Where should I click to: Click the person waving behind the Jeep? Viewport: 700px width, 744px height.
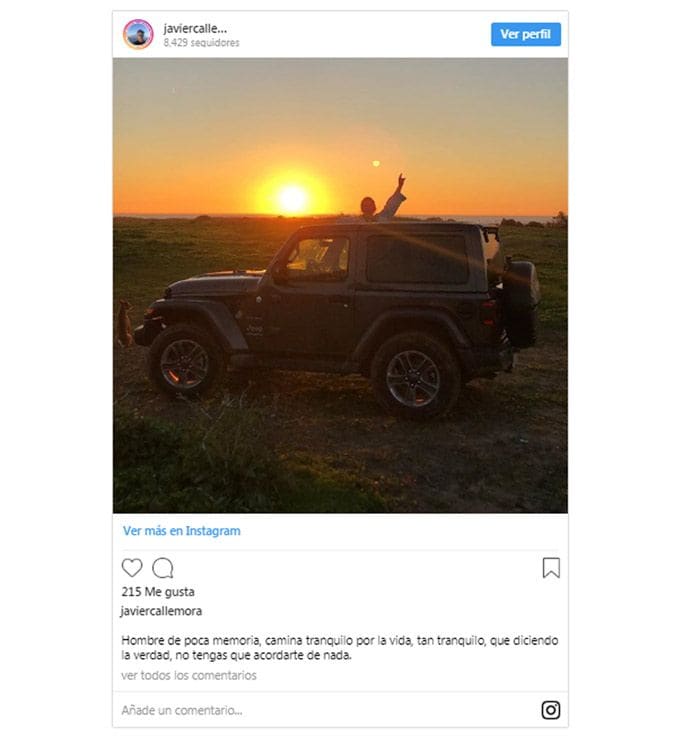tap(383, 199)
